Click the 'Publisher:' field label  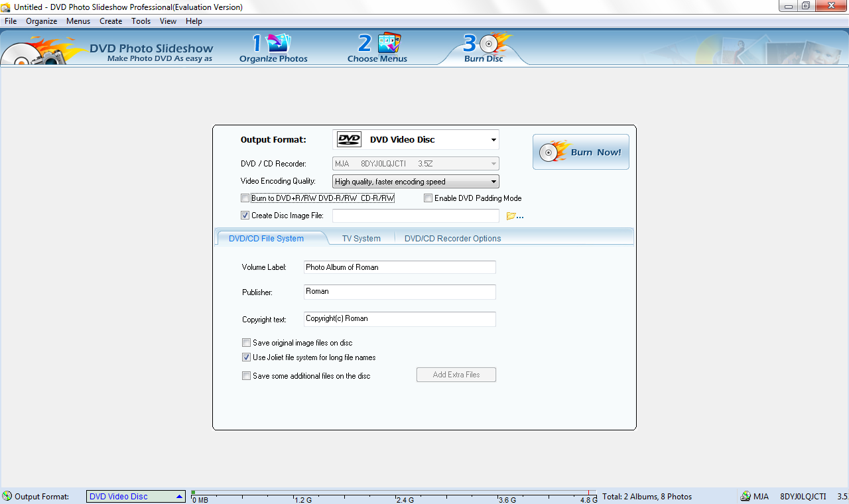[x=257, y=292]
